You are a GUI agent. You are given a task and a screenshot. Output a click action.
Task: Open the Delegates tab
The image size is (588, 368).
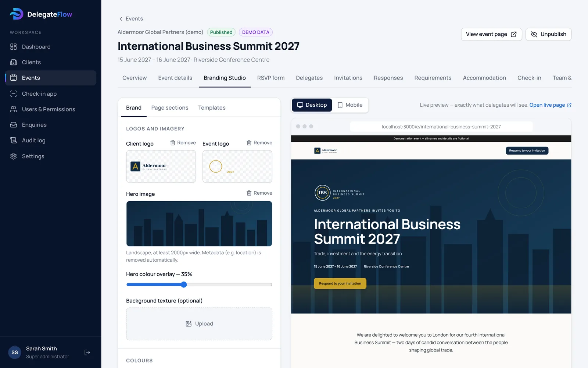pos(309,78)
